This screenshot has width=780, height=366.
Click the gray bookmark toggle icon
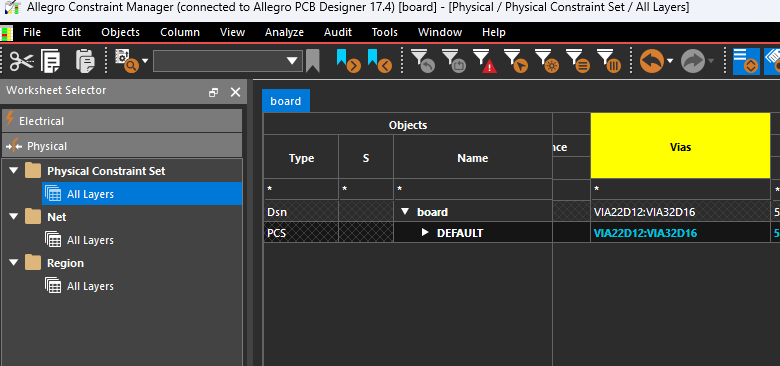click(x=312, y=61)
